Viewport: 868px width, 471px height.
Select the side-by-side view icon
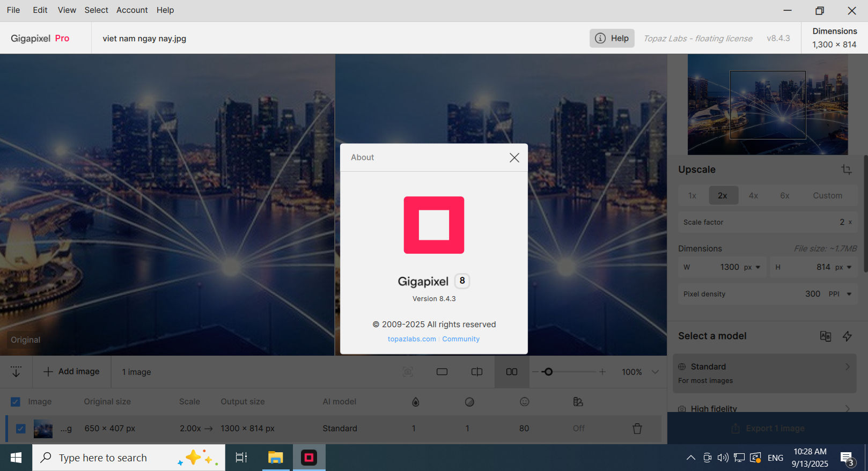tap(512, 372)
